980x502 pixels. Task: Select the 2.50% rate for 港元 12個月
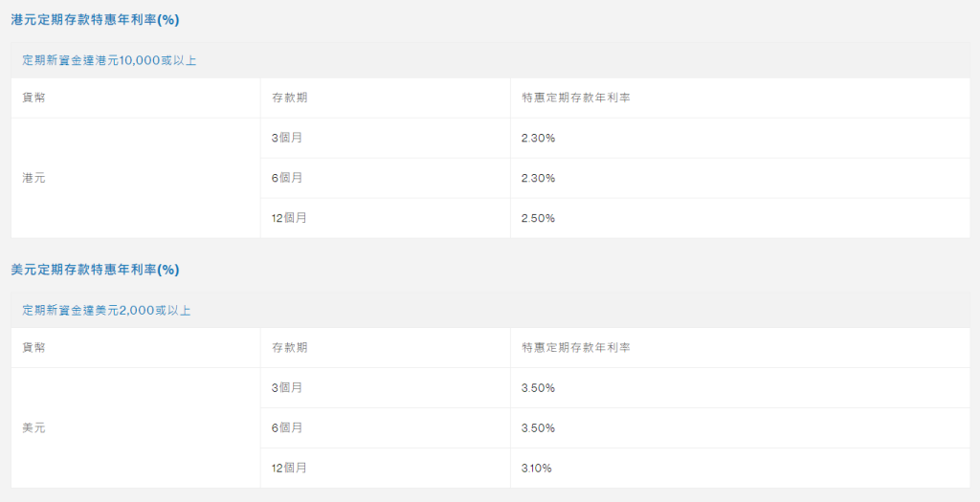click(538, 218)
